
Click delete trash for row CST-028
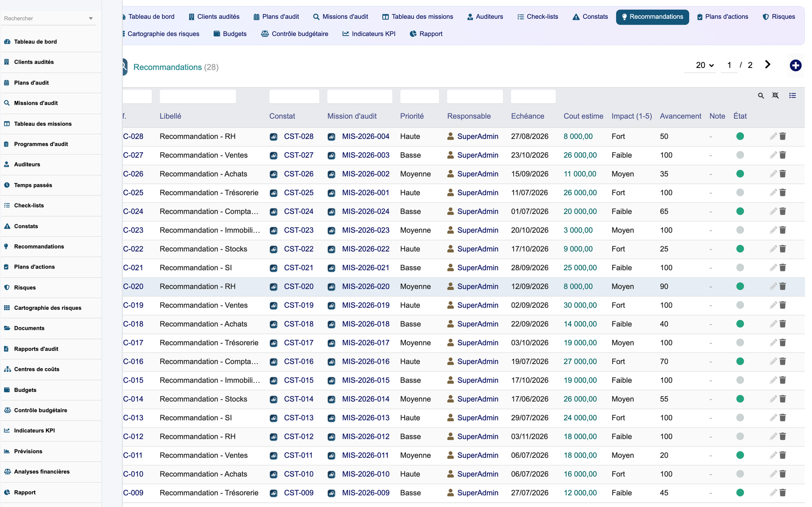783,136
